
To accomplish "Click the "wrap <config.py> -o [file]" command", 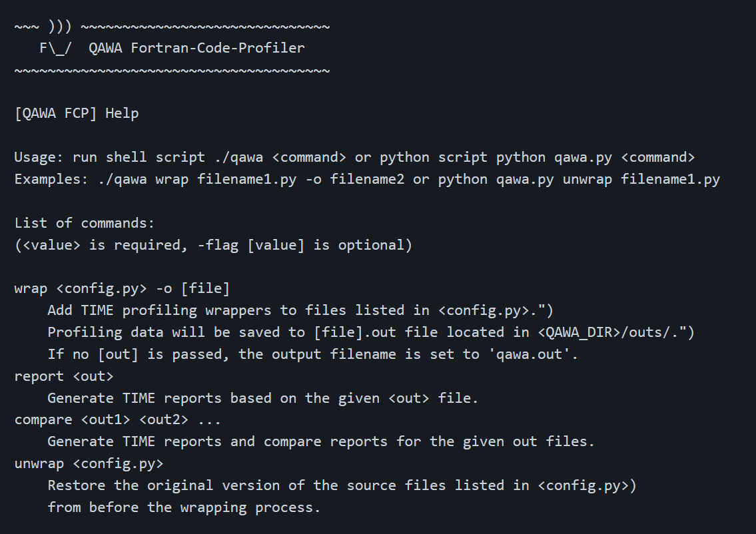I will tap(122, 288).
